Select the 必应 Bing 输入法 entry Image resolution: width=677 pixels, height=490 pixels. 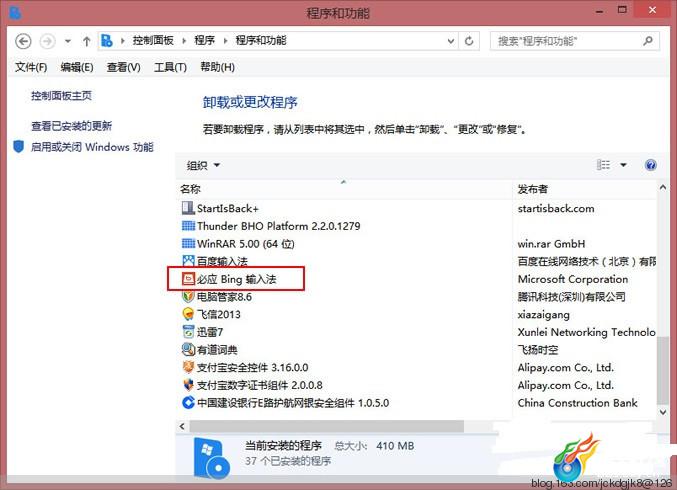click(x=237, y=279)
